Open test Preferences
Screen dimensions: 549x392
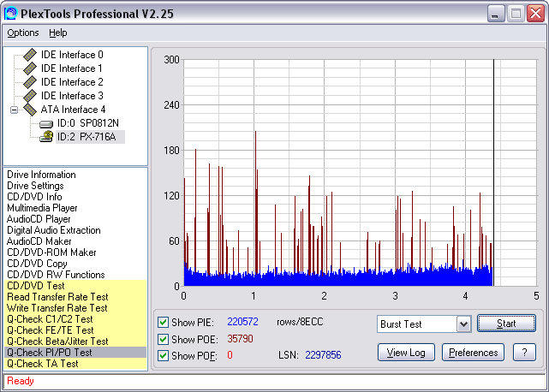473,353
